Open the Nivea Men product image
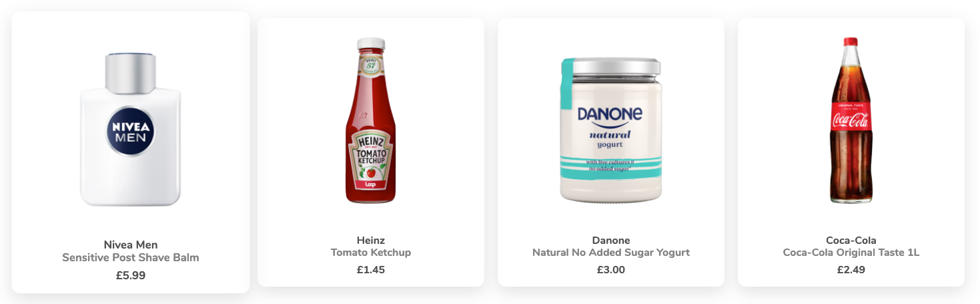This screenshot has height=304, width=980. (x=131, y=130)
